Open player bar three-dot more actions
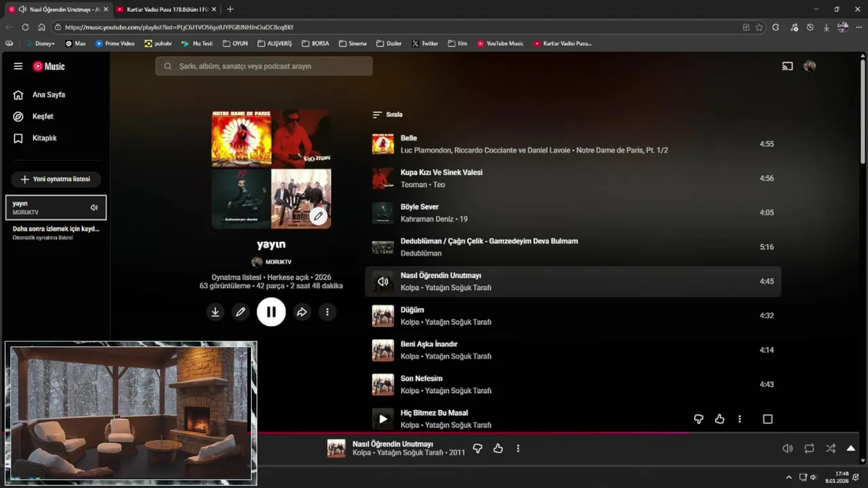 [x=518, y=448]
